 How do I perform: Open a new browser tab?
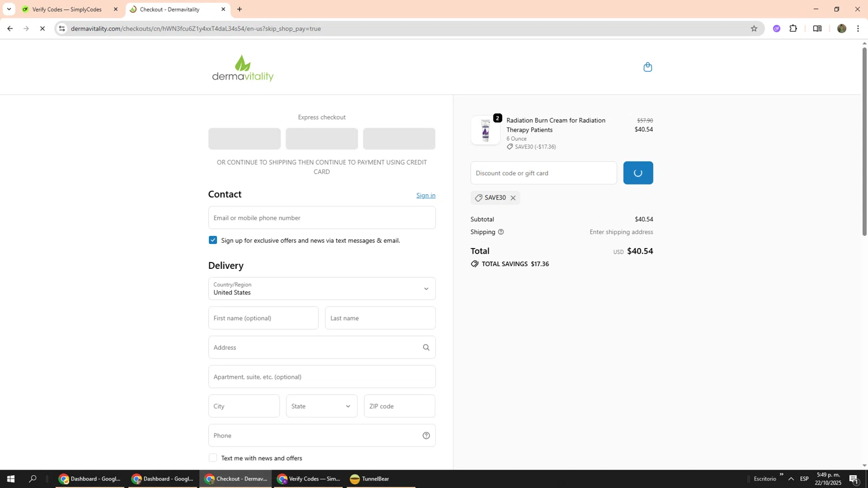coord(240,9)
